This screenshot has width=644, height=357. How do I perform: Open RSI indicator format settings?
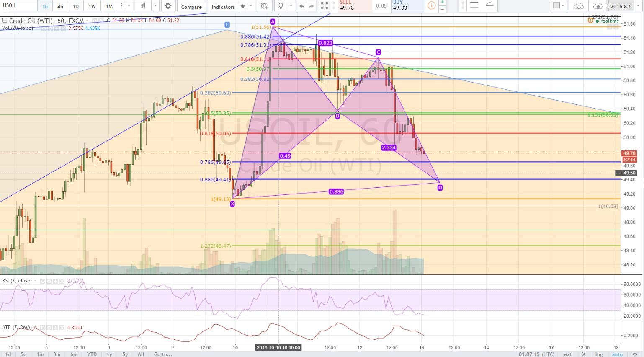[x=49, y=281]
